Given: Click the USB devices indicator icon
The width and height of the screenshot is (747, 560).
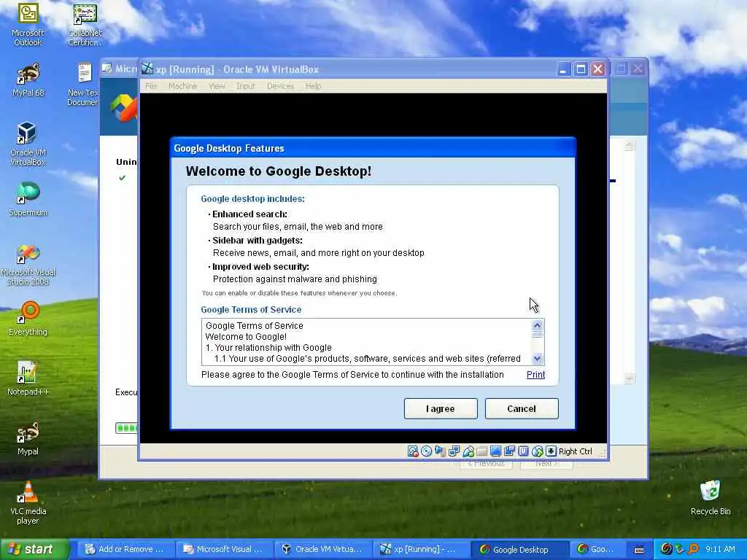Looking at the screenshot, I should [x=468, y=451].
